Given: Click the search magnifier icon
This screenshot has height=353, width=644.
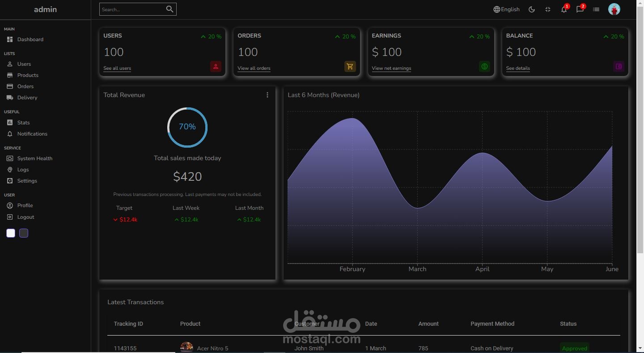Looking at the screenshot, I should pyautogui.click(x=169, y=9).
